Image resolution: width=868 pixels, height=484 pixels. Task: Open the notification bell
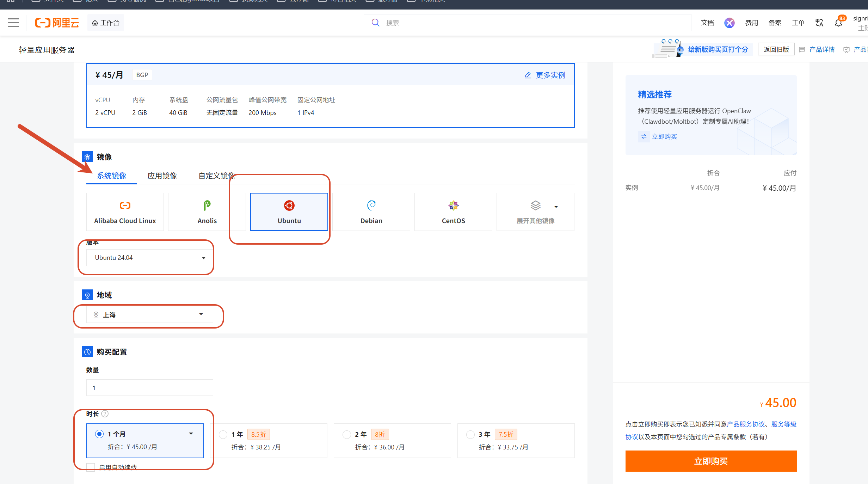pyautogui.click(x=838, y=23)
